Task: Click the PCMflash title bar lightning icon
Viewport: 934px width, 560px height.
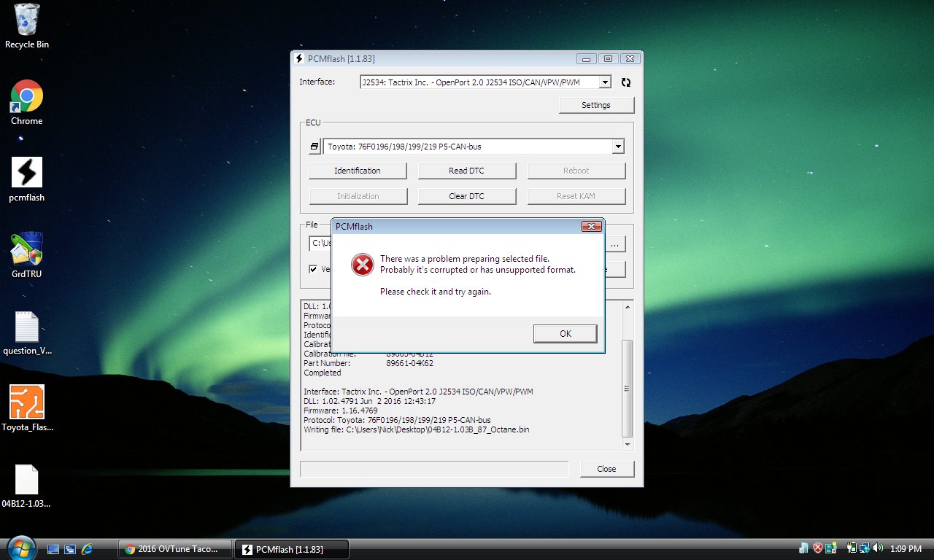Action: pyautogui.click(x=298, y=58)
